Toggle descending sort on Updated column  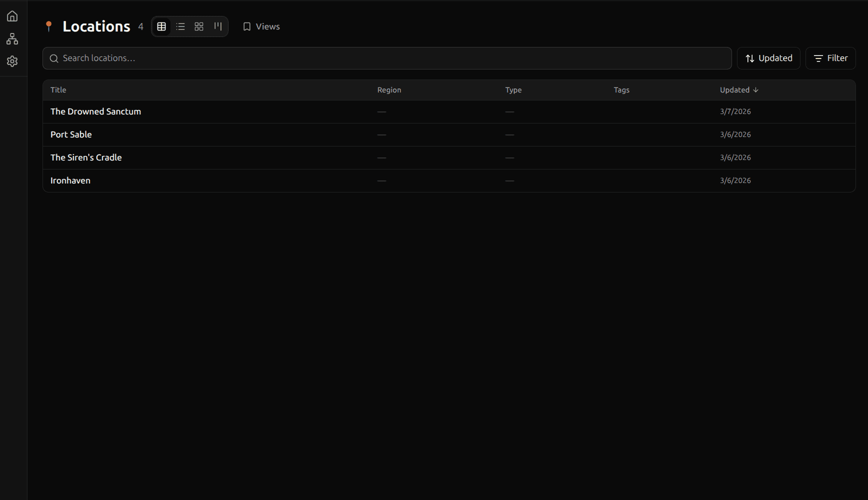coord(755,90)
